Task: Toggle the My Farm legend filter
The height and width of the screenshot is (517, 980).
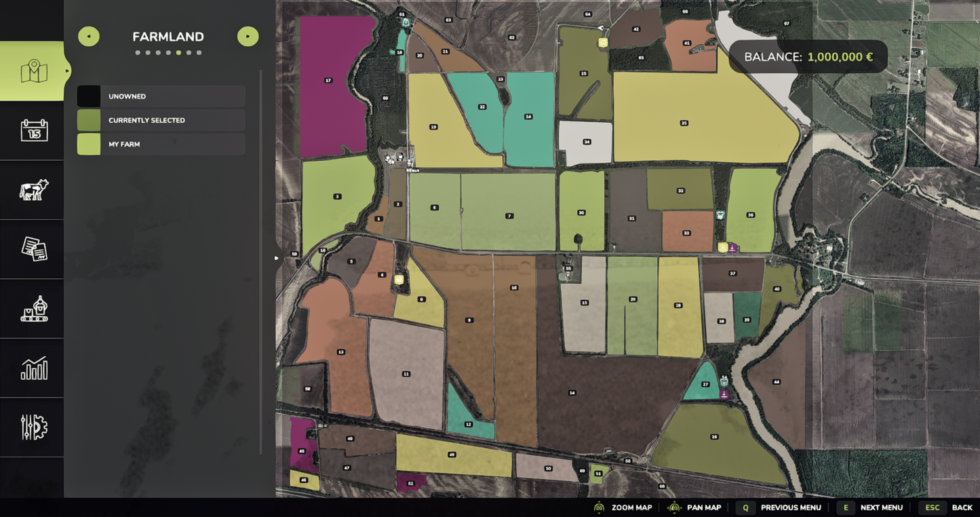Action: 161,144
